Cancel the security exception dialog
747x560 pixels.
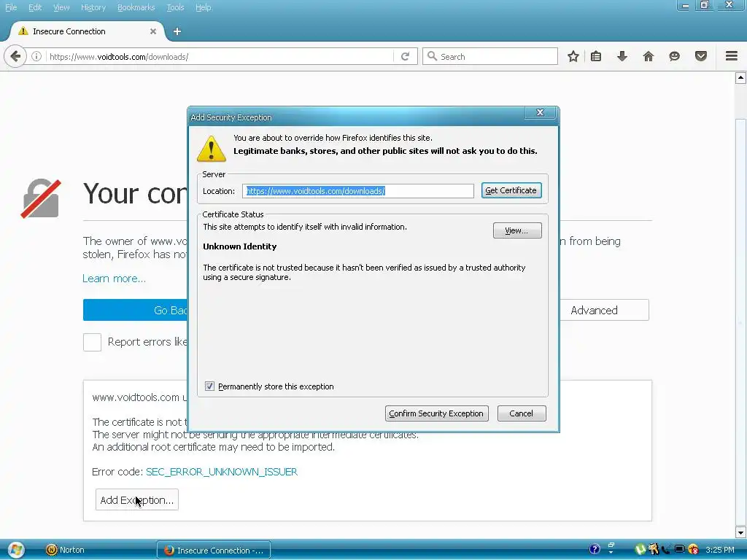tap(521, 413)
